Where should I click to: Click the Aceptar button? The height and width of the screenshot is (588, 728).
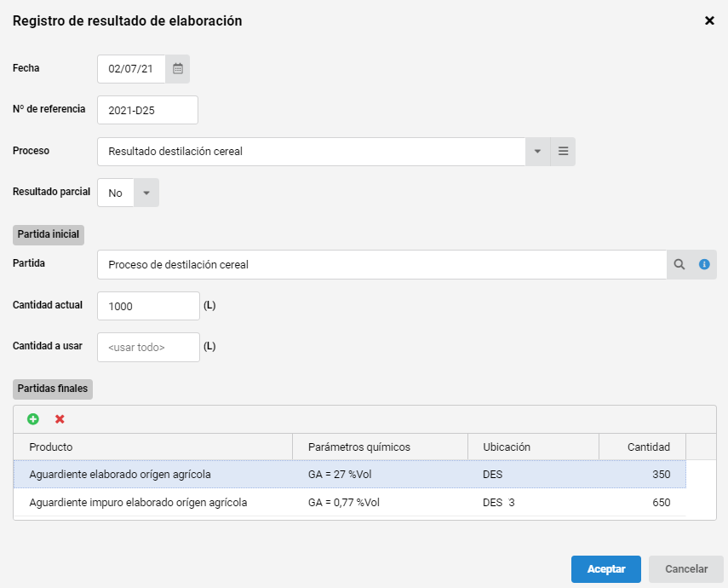[x=606, y=569]
